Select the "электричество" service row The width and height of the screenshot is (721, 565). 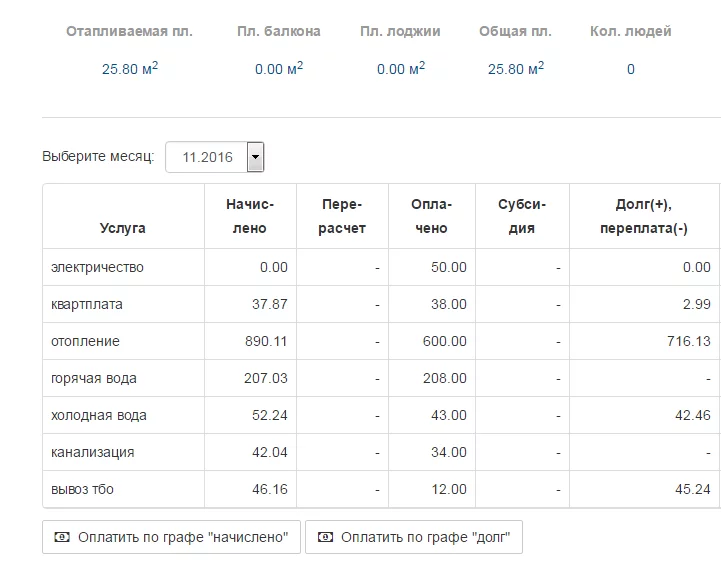tap(98, 267)
